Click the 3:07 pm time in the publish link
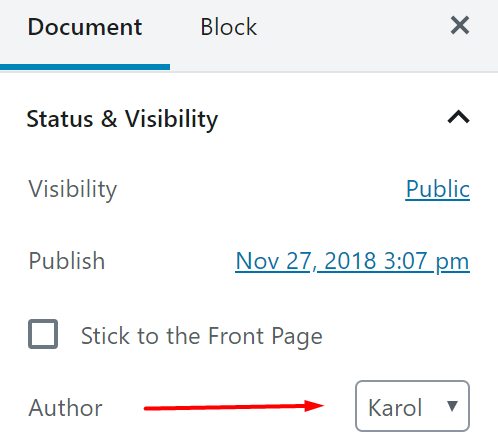The height and width of the screenshot is (445, 498). pyautogui.click(x=427, y=261)
